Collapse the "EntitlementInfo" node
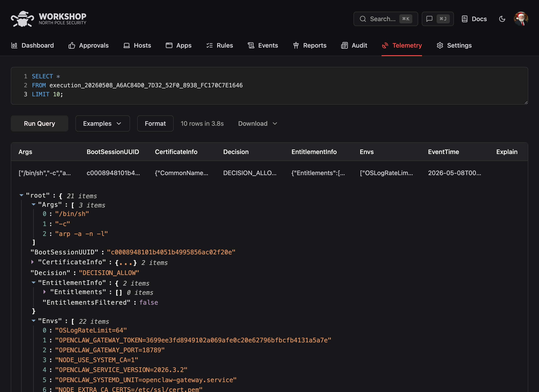The image size is (539, 392). [33, 282]
